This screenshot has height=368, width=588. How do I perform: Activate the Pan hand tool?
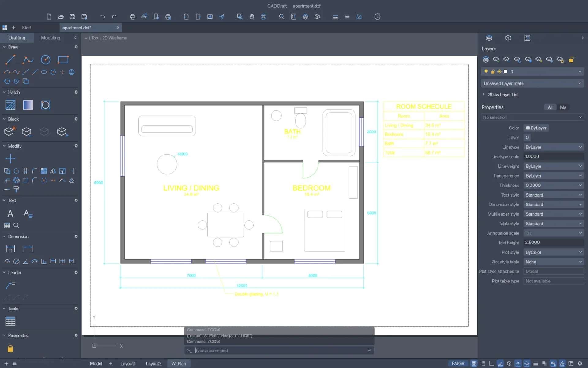[x=252, y=17]
